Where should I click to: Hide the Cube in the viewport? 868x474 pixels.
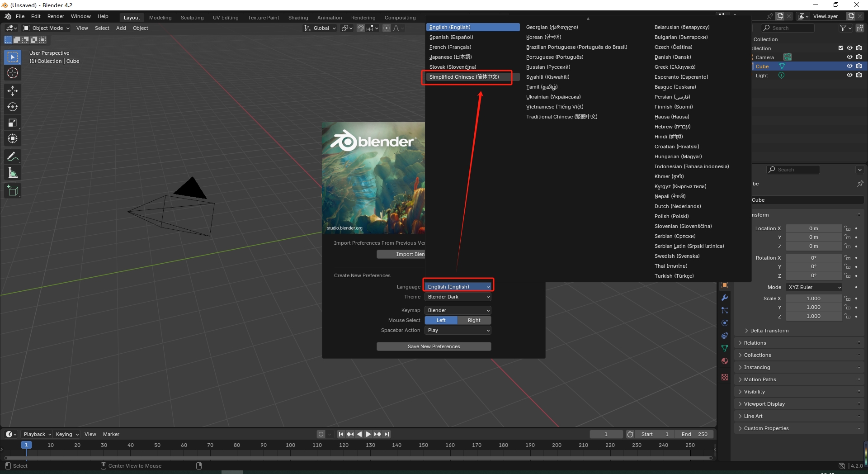coord(850,66)
